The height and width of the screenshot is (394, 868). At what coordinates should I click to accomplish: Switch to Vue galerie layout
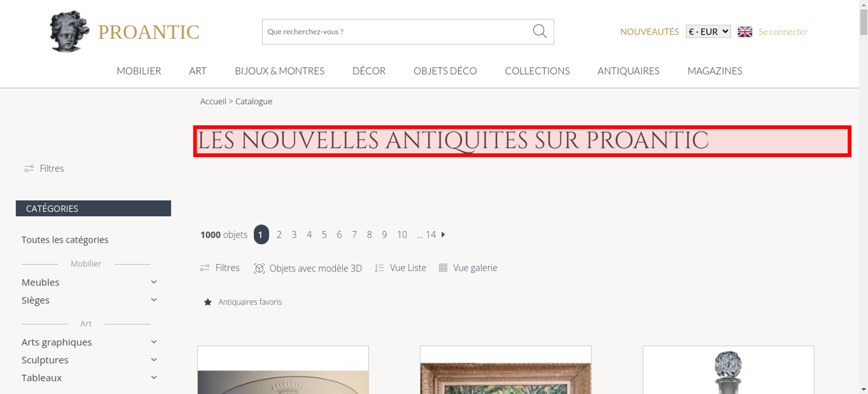[468, 268]
